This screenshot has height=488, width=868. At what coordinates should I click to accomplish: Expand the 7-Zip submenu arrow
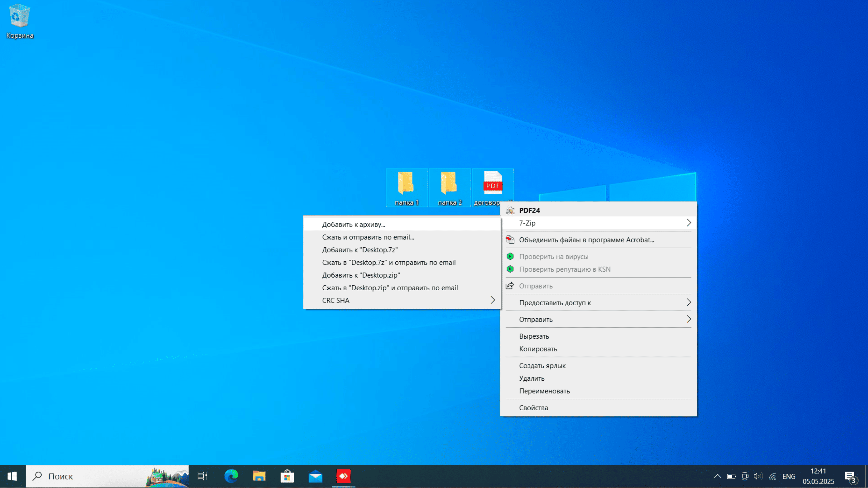[x=689, y=223]
